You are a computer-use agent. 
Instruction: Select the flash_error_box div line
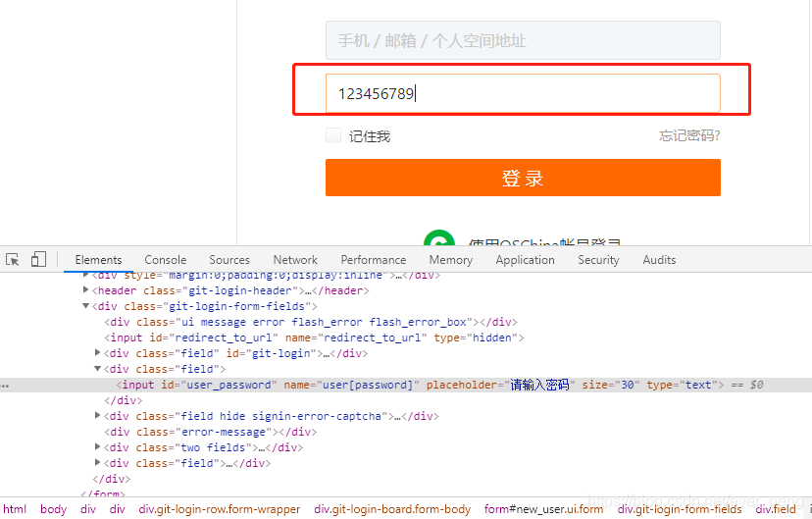point(311,322)
